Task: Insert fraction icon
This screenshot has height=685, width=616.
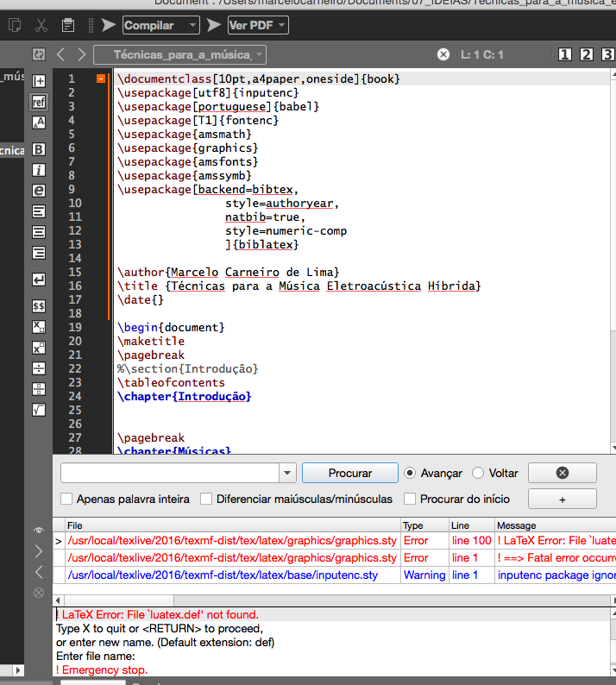Action: pyautogui.click(x=39, y=389)
